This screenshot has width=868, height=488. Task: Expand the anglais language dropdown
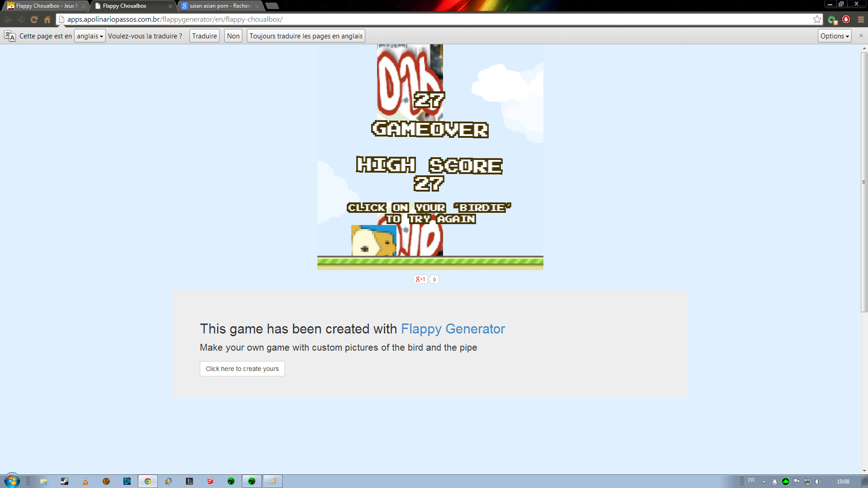pyautogui.click(x=90, y=36)
